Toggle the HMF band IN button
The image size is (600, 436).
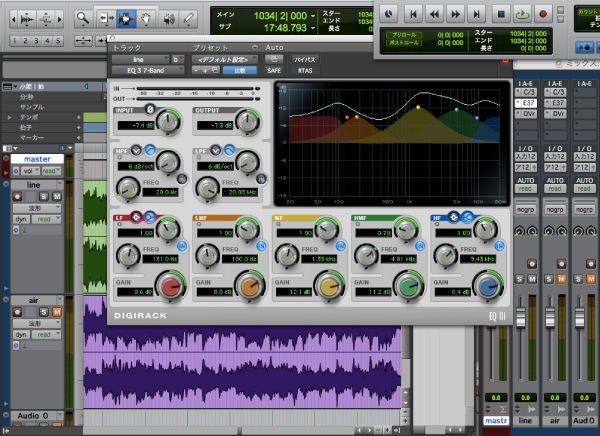coord(420,246)
